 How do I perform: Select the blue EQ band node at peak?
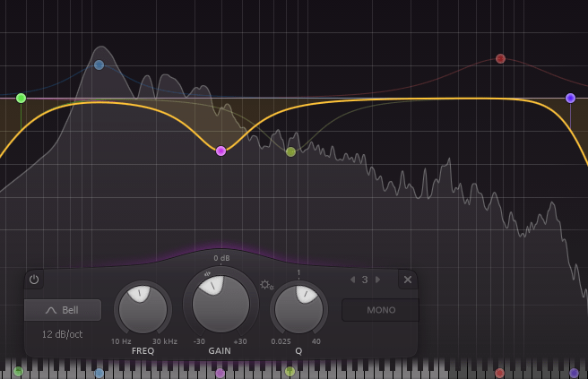tap(99, 65)
